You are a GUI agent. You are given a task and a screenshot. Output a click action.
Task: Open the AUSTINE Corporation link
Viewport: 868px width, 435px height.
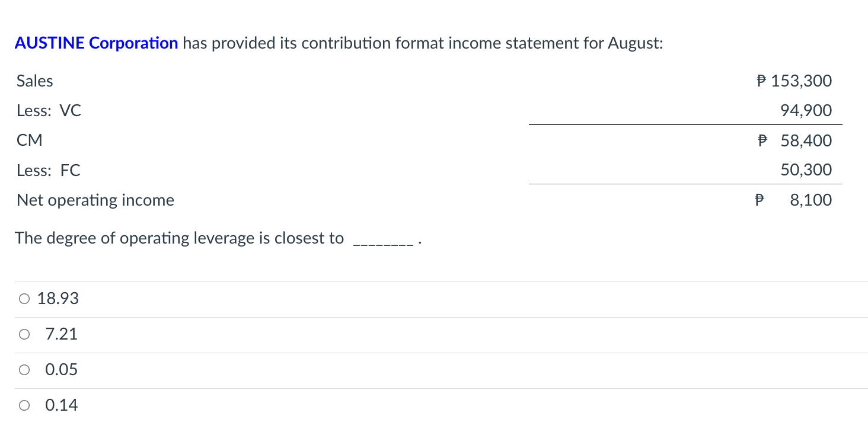(x=95, y=43)
